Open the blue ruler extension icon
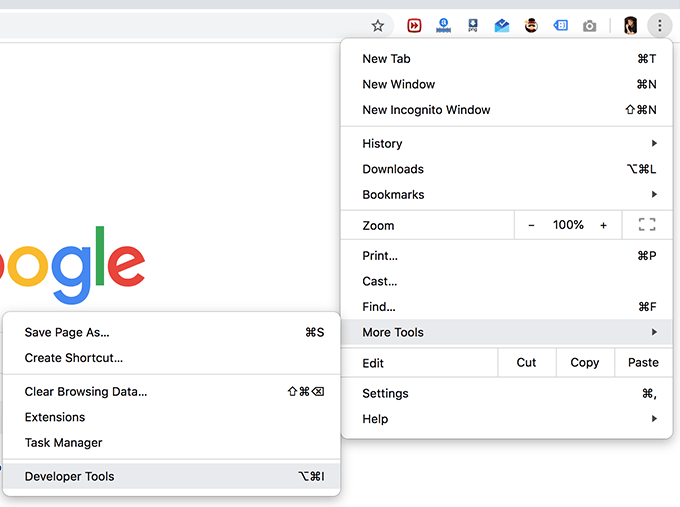The image size is (680, 507). click(443, 26)
